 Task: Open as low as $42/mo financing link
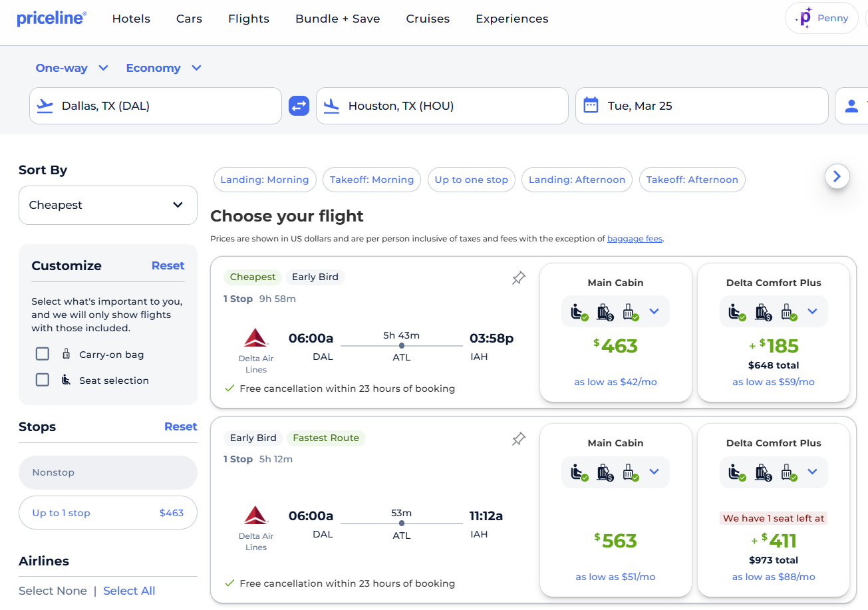click(615, 382)
